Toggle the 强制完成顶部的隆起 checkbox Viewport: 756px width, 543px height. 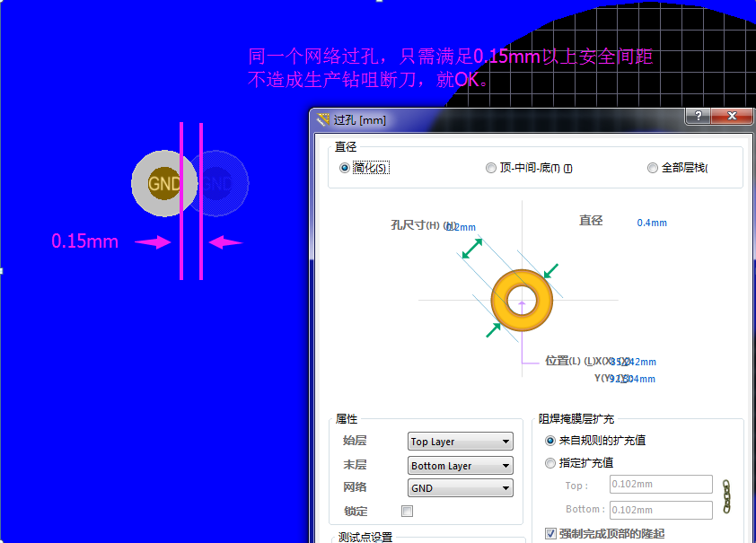[x=550, y=534]
